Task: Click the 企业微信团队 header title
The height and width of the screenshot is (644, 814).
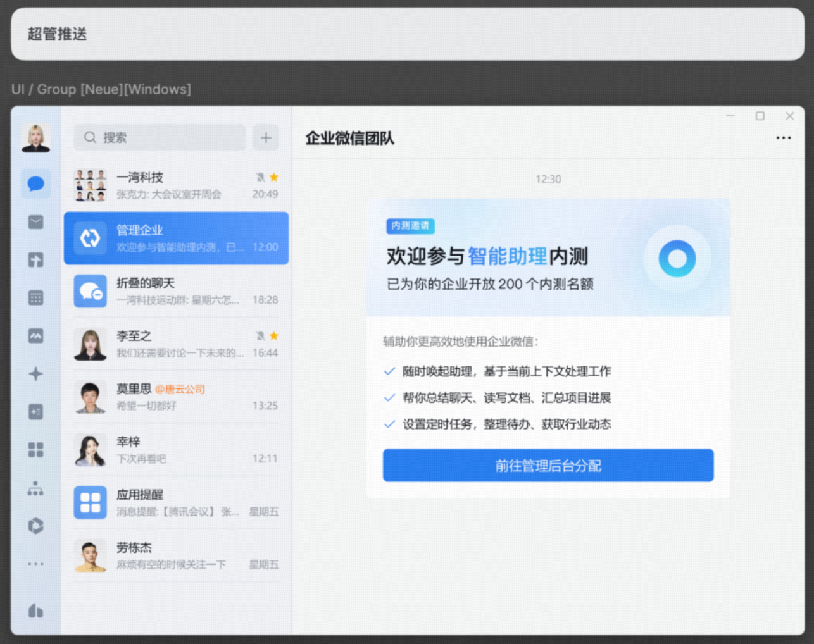Action: coord(350,138)
